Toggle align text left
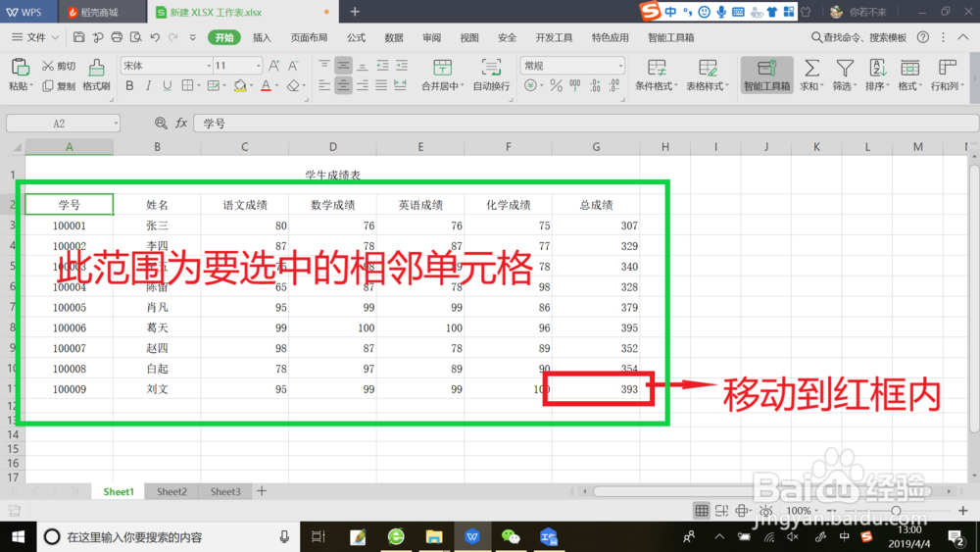This screenshot has width=980, height=552. tap(323, 85)
